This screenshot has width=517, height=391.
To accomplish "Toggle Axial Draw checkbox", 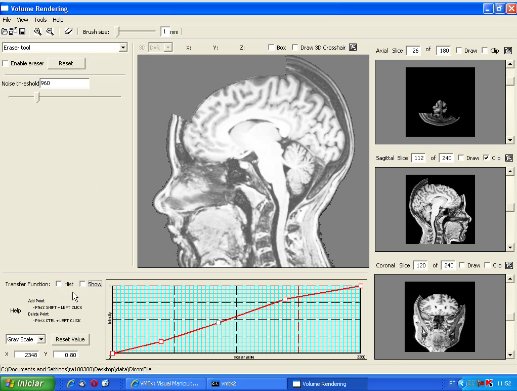I will (459, 51).
